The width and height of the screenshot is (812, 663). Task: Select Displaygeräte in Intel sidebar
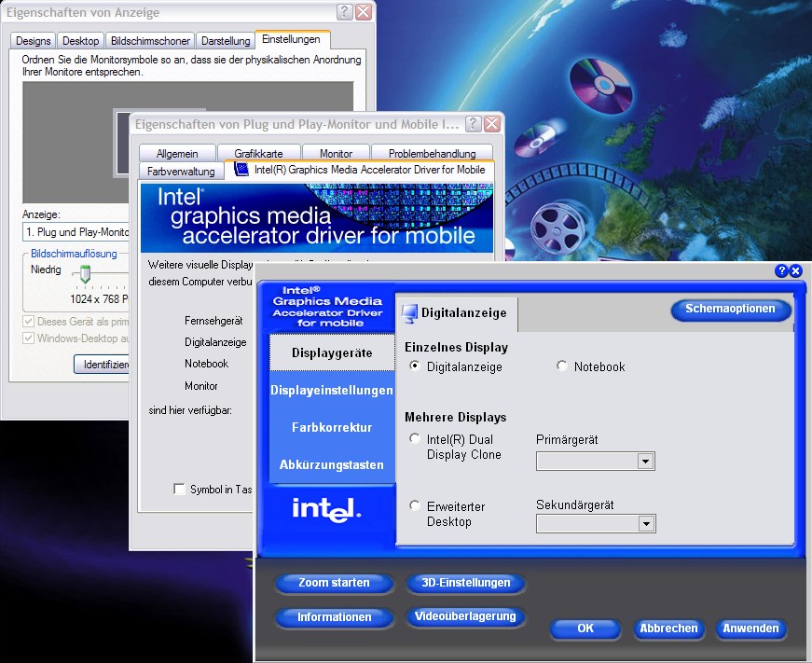[332, 352]
